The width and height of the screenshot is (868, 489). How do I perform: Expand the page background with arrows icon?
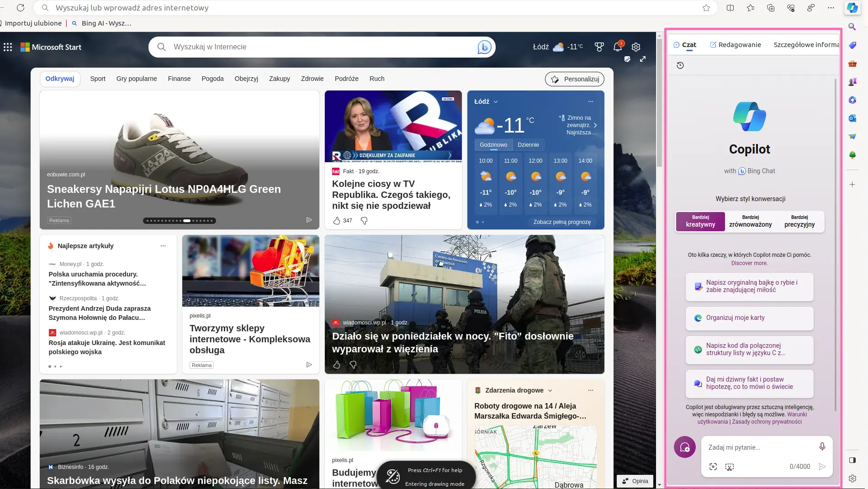(x=643, y=59)
